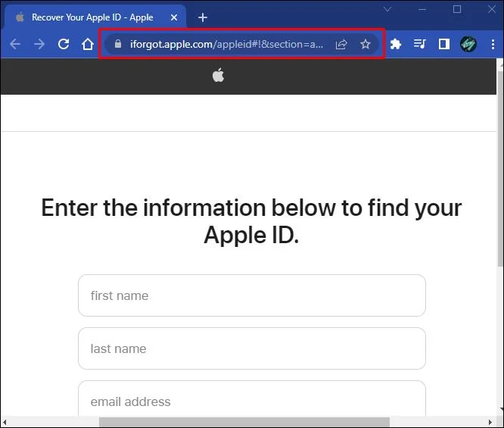This screenshot has width=504, height=428.
Task: View site security lock information
Action: (x=118, y=44)
